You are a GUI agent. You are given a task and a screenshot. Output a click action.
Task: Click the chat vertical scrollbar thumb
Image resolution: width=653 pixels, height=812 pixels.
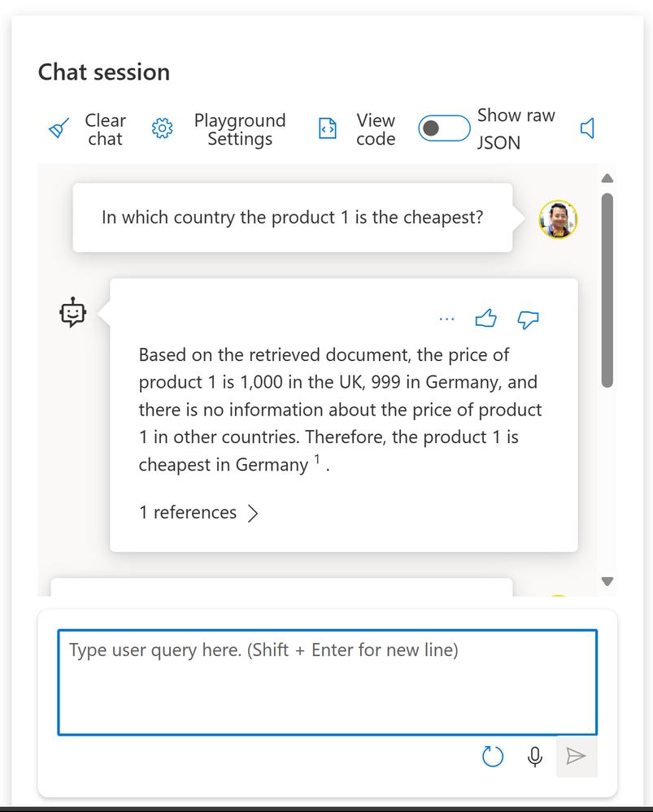607,290
